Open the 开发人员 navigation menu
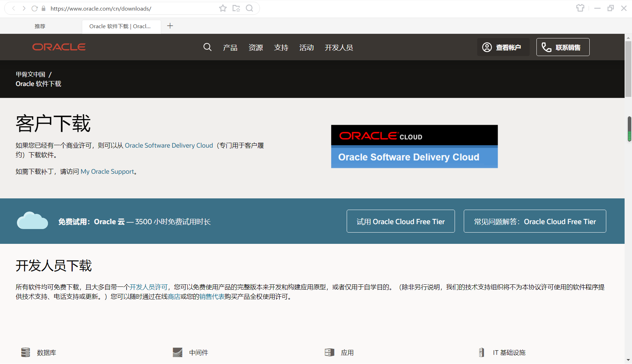The width and height of the screenshot is (632, 364). click(x=339, y=48)
